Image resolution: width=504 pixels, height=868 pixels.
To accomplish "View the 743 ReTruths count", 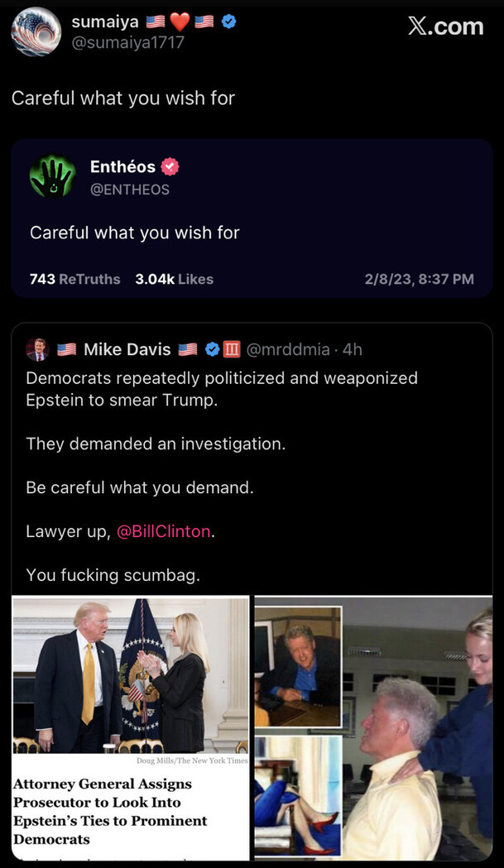I will click(x=74, y=279).
